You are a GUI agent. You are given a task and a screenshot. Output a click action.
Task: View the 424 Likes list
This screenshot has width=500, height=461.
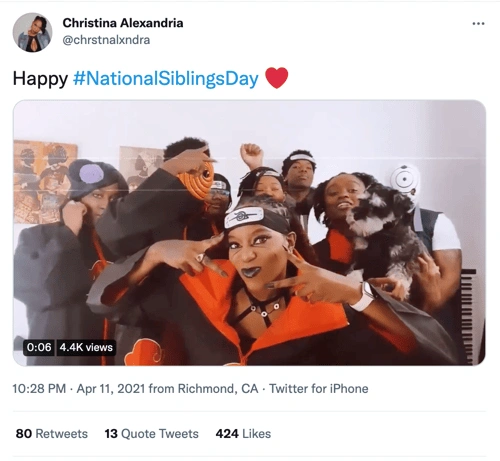(243, 434)
